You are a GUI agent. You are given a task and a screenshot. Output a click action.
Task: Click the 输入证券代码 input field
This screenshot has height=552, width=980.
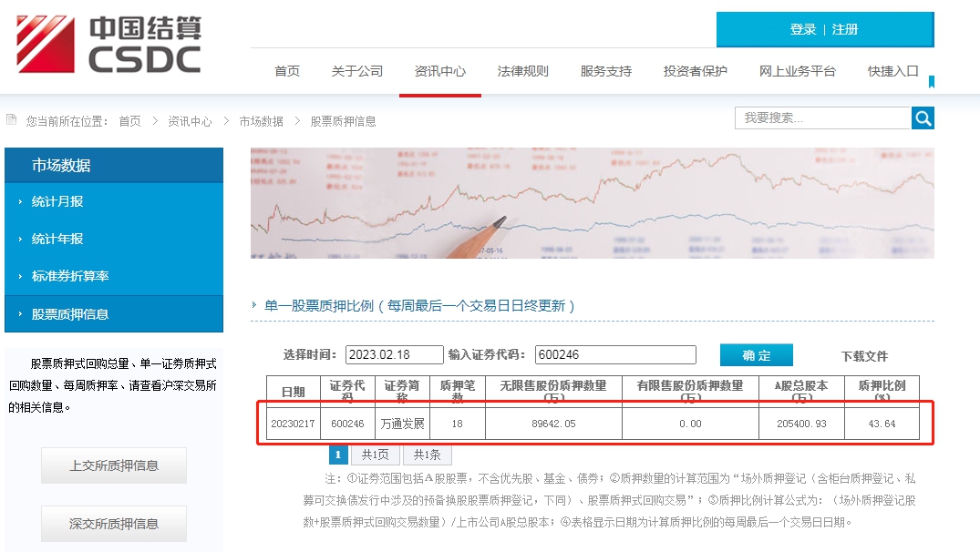(614, 355)
